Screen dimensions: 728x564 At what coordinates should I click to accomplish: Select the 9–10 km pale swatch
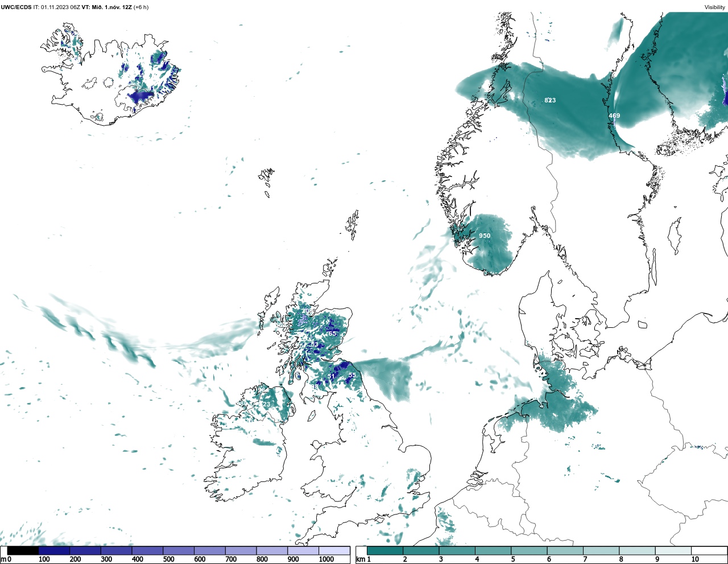(673, 550)
